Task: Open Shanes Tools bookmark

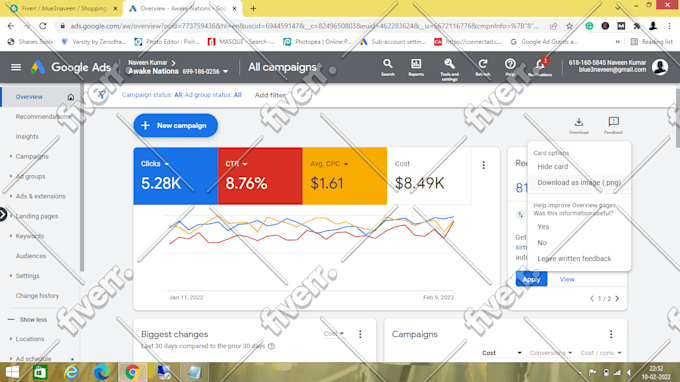Action: [31, 42]
